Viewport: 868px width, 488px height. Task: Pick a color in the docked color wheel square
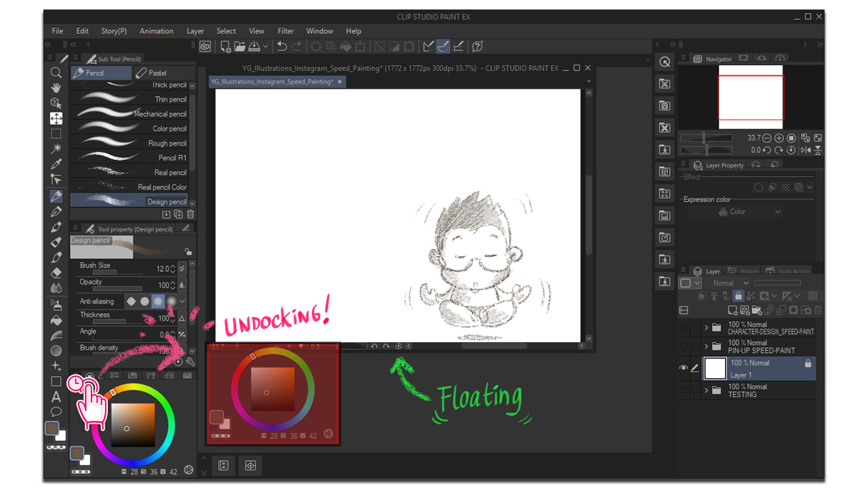point(133,425)
